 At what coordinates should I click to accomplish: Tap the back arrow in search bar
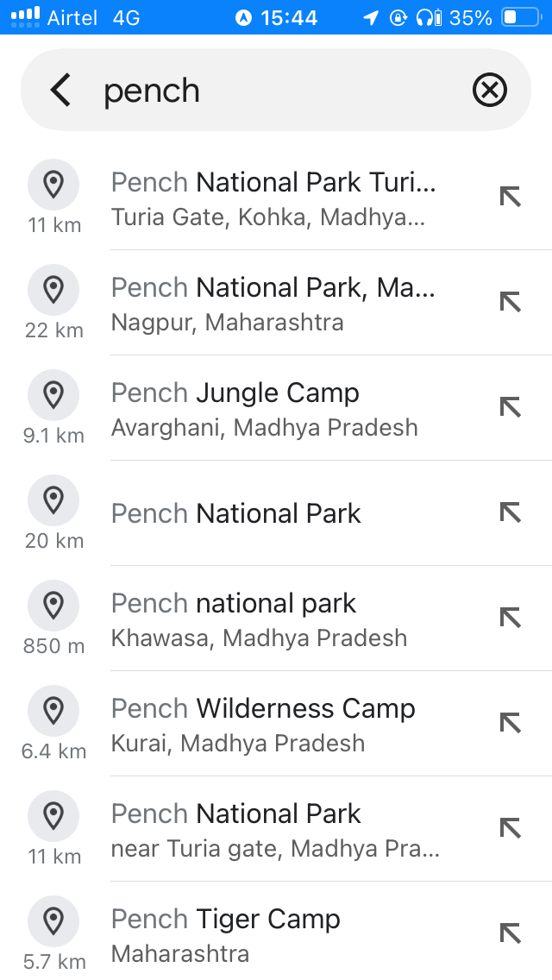(60, 90)
